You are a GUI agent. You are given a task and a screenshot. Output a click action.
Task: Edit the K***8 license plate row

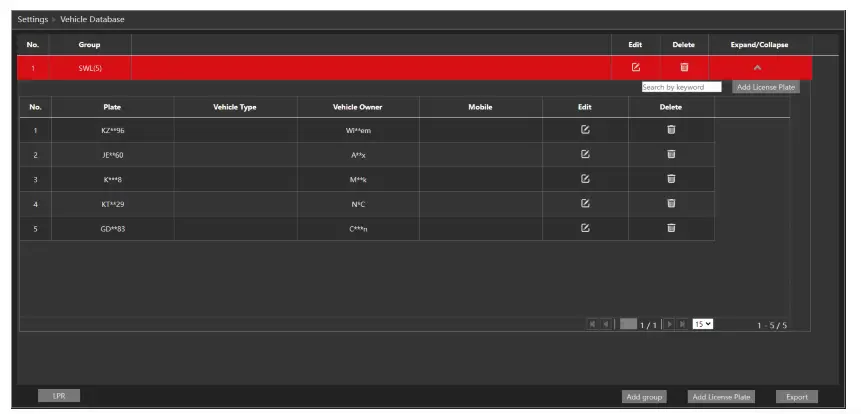[x=585, y=180]
